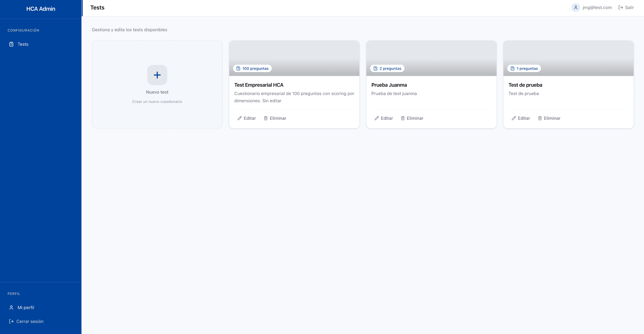The height and width of the screenshot is (334, 644).
Task: Click the trash icon on Test Empresarial HCA
Action: [266, 118]
